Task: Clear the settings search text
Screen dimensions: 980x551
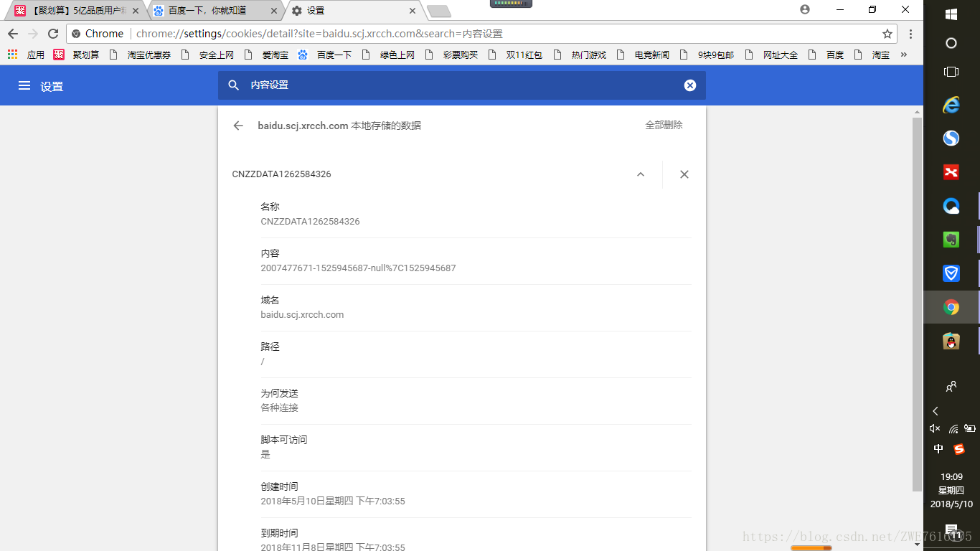Action: click(x=689, y=85)
